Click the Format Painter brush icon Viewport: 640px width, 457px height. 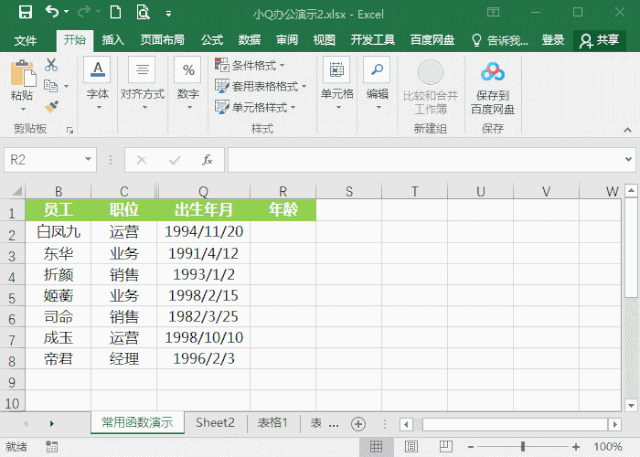(x=51, y=107)
